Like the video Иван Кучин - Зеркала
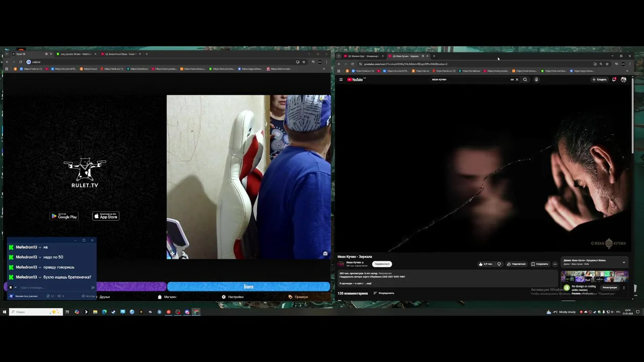 tap(486, 264)
